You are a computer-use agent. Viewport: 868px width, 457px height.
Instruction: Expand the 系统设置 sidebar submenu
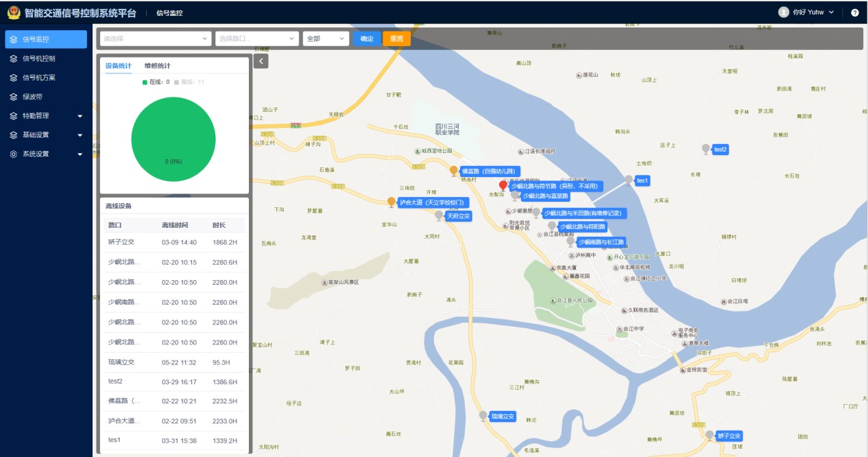pos(46,154)
